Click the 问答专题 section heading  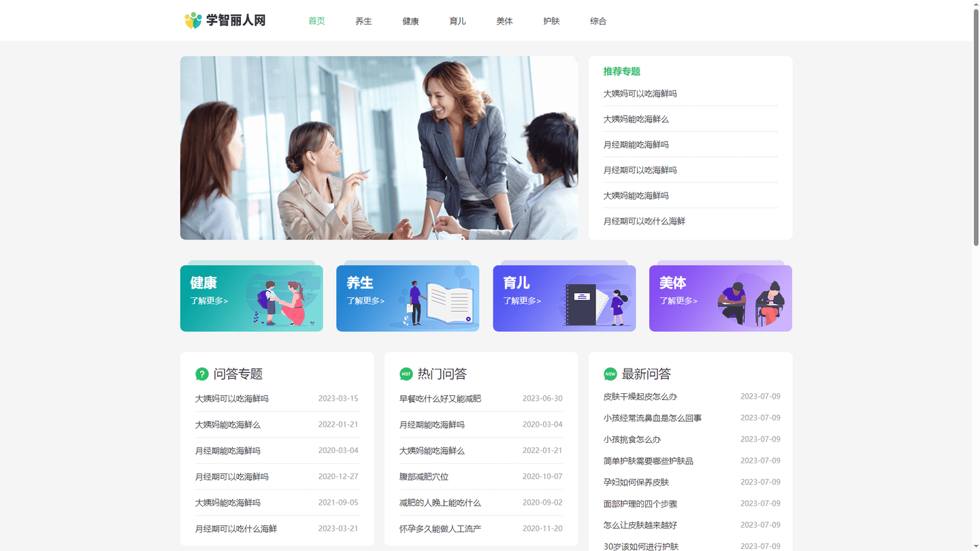point(238,374)
